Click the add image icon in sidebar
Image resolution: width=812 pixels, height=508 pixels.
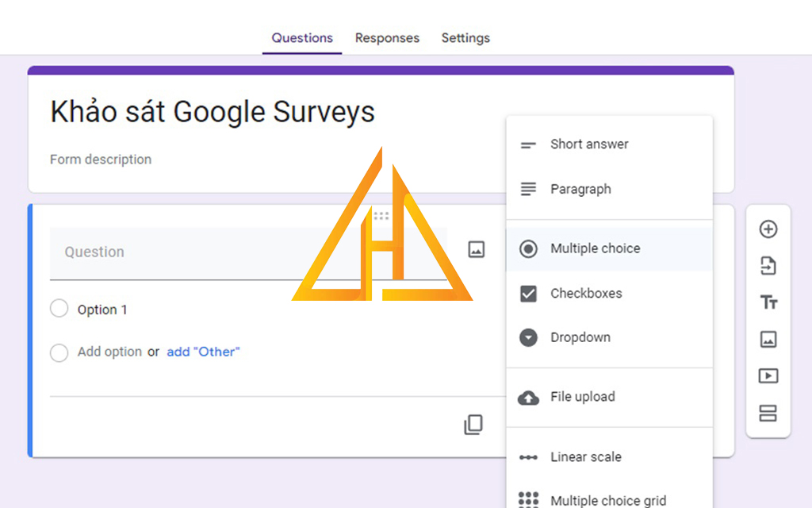(x=768, y=339)
